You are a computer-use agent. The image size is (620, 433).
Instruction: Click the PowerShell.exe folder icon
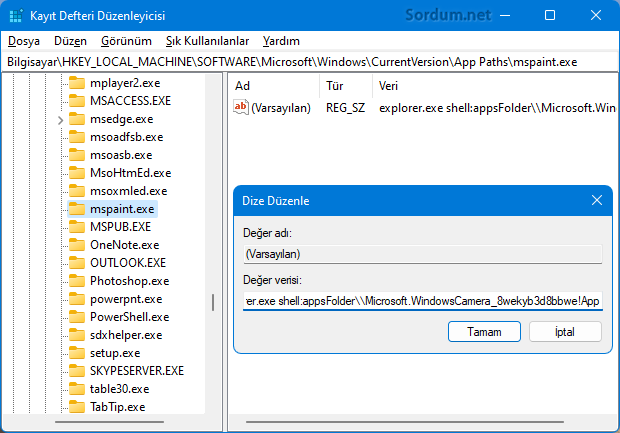click(77, 317)
